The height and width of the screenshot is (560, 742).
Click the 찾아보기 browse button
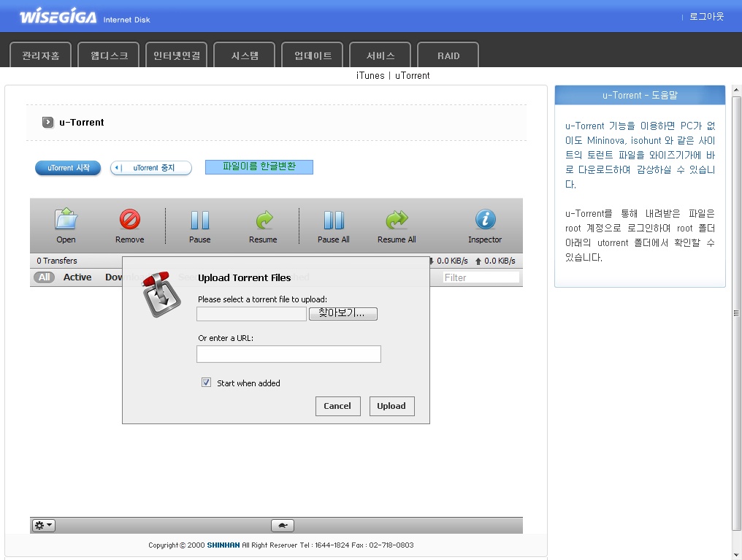point(343,313)
